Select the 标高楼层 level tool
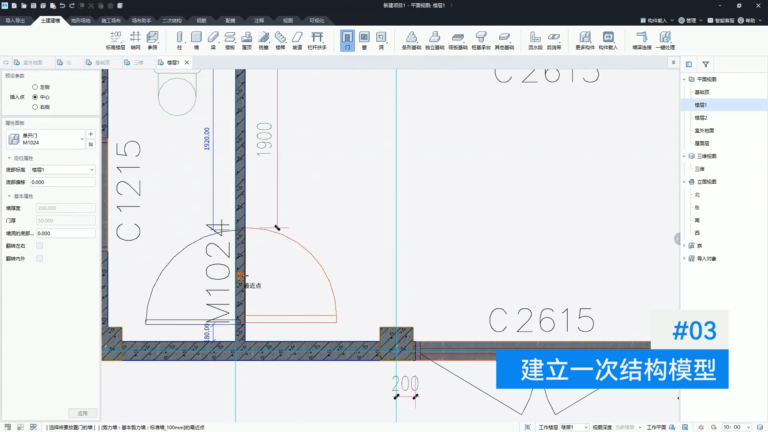This screenshot has height=432, width=768. (x=116, y=40)
